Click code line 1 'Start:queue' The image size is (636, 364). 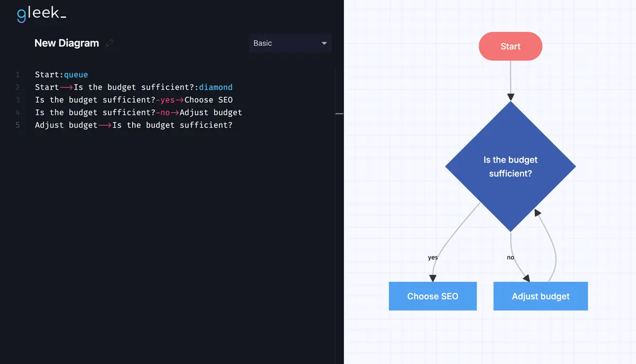(x=61, y=75)
